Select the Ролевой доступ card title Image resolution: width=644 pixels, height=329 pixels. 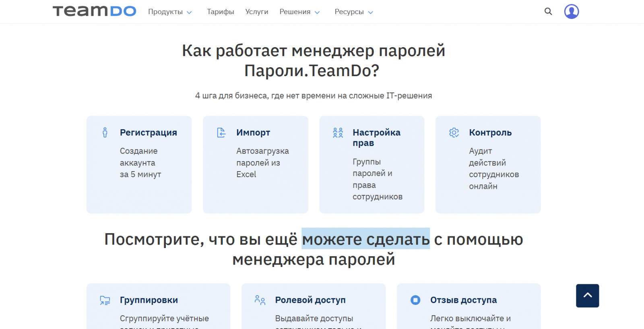tap(310, 300)
